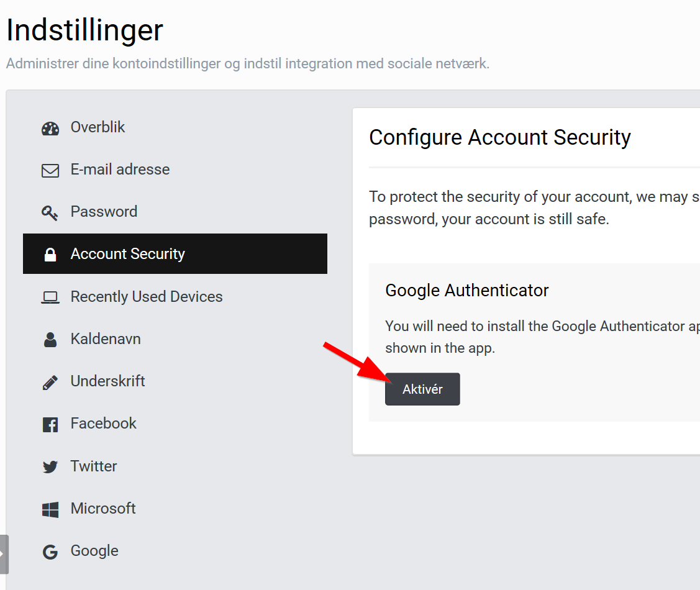Click the Kaldenavn user silhouette icon
Viewport: 700px width, 590px height.
tap(50, 340)
